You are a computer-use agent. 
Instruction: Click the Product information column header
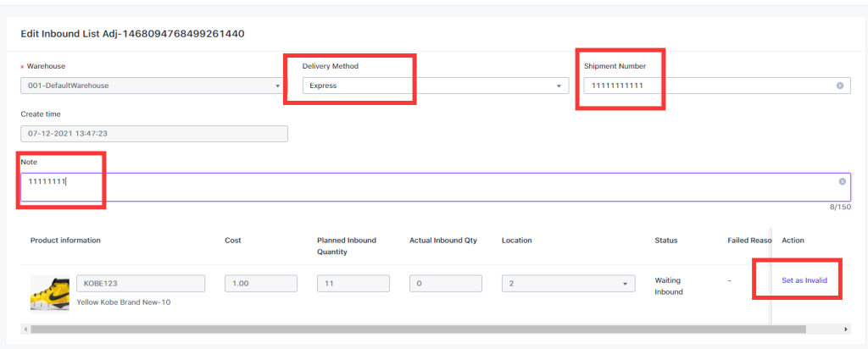(65, 241)
